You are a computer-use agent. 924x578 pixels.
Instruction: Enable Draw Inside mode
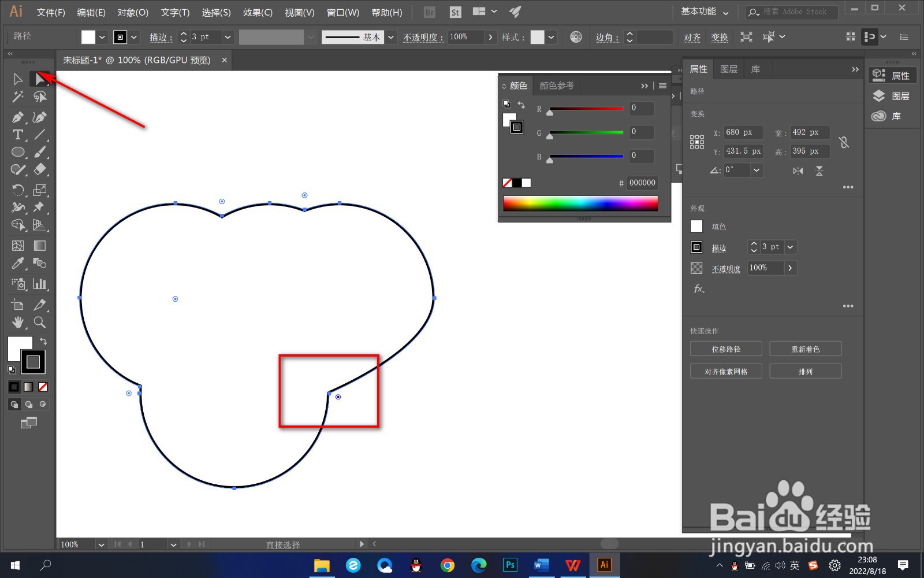[42, 404]
